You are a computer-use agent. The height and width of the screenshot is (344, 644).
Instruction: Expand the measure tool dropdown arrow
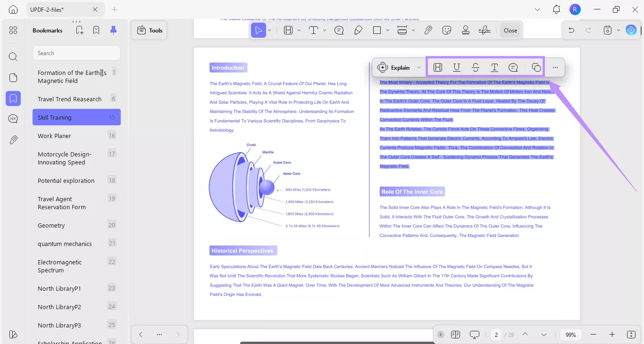pos(413,30)
